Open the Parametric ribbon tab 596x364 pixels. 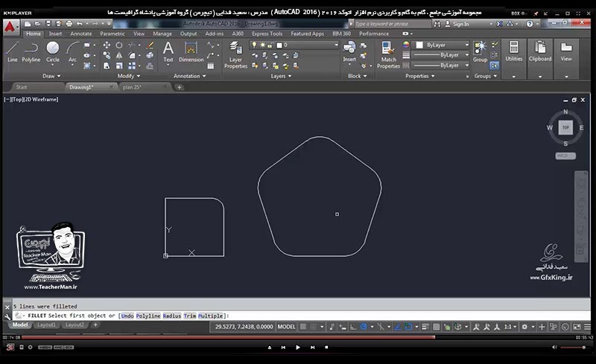click(x=112, y=33)
